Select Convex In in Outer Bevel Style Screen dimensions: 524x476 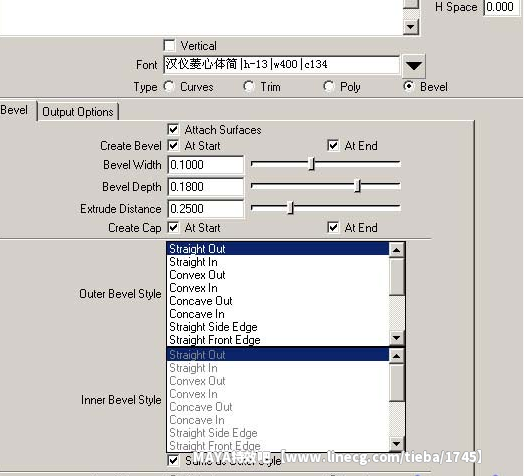(278, 288)
